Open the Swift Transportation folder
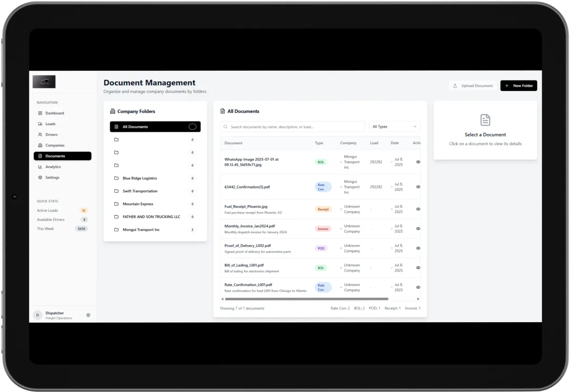Screen dimensions: 570x392 (x=155, y=191)
